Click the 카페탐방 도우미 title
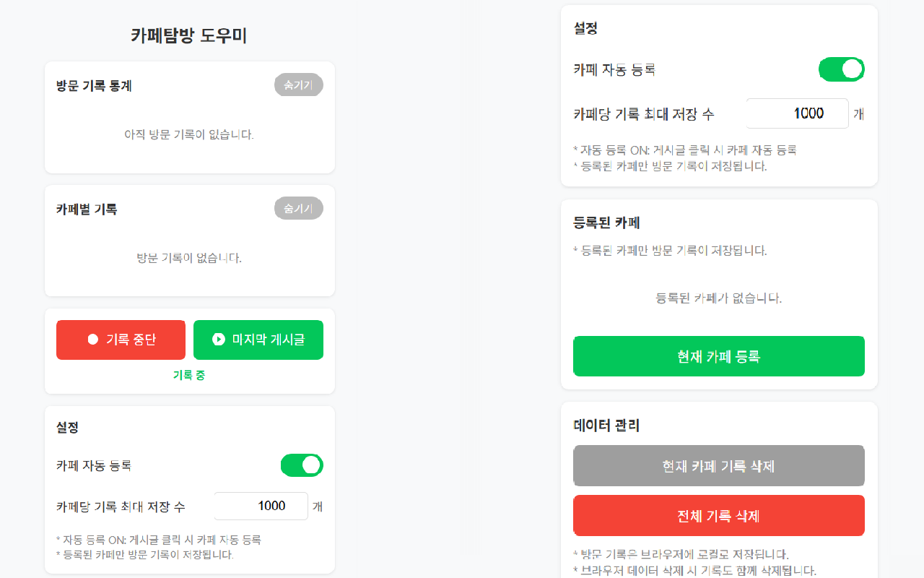 pyautogui.click(x=189, y=35)
